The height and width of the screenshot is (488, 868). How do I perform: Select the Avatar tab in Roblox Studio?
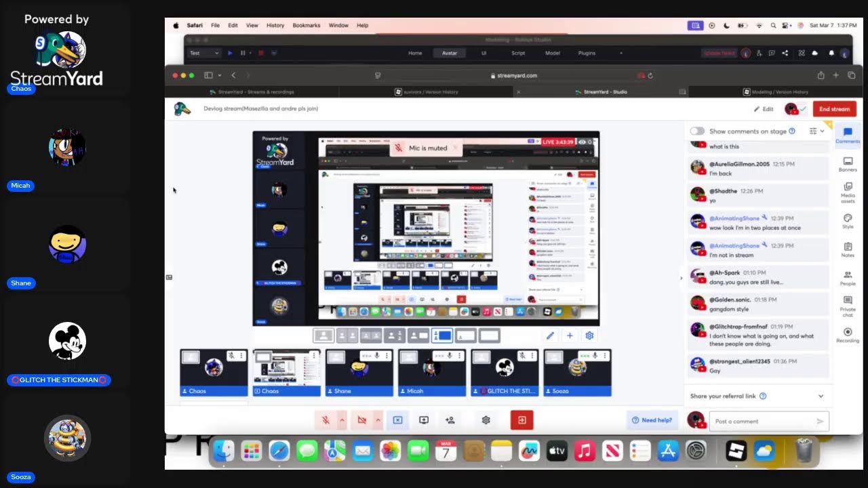click(x=450, y=53)
